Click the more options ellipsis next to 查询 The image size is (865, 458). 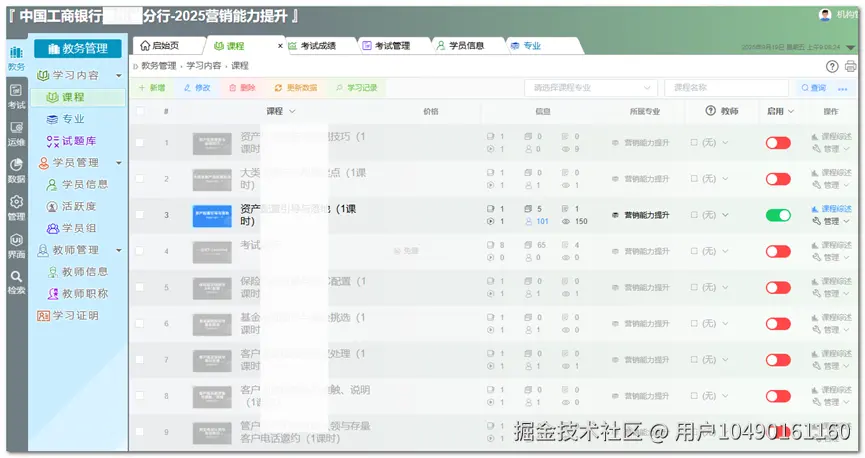842,88
